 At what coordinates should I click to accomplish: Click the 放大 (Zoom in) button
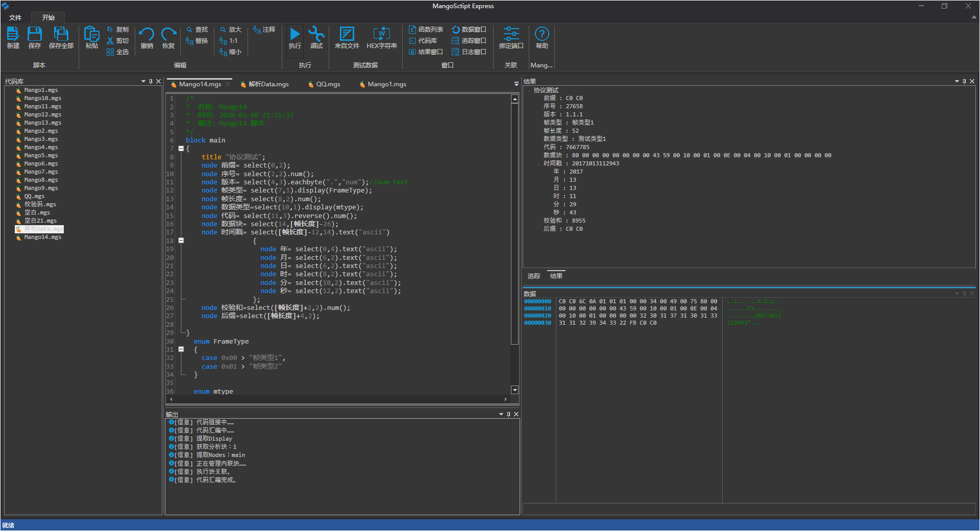pos(231,30)
